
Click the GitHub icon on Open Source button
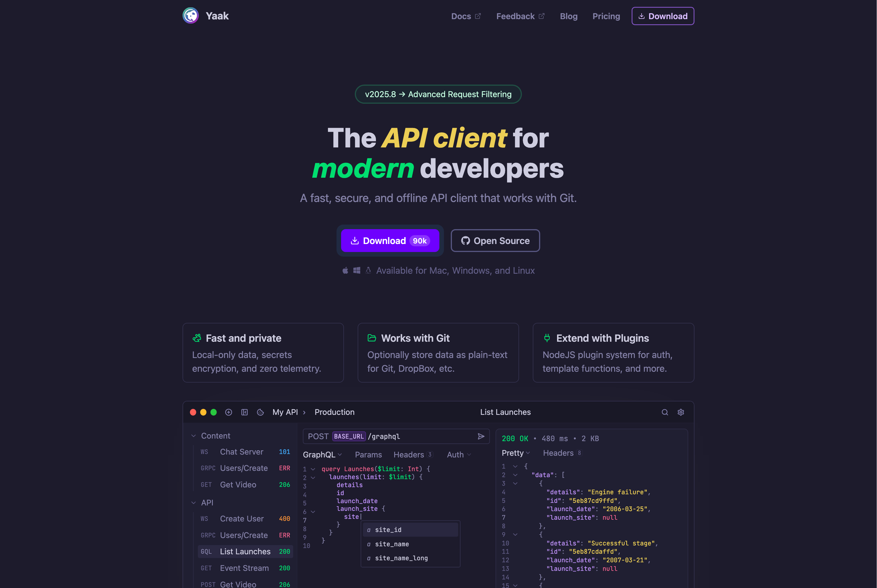tap(465, 241)
